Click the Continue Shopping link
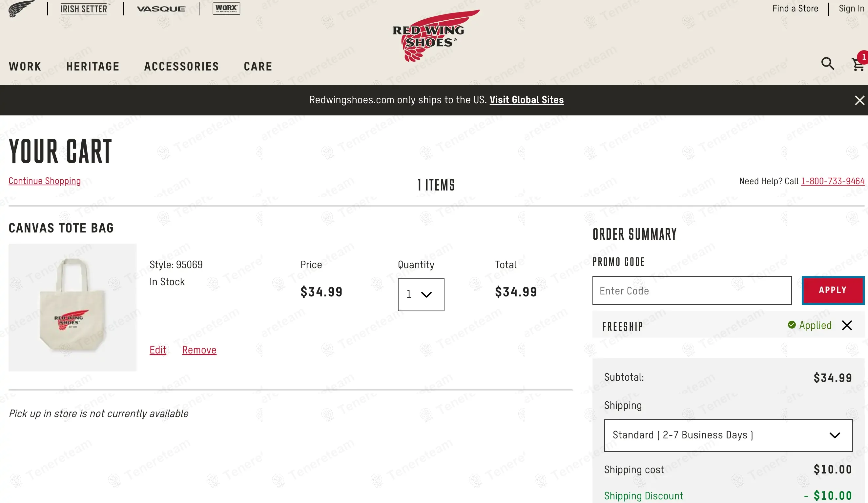Viewport: 868px width, 503px height. (44, 181)
